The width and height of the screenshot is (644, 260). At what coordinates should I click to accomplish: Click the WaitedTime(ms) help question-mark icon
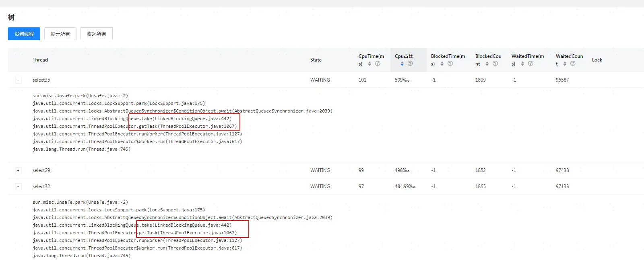530,63
